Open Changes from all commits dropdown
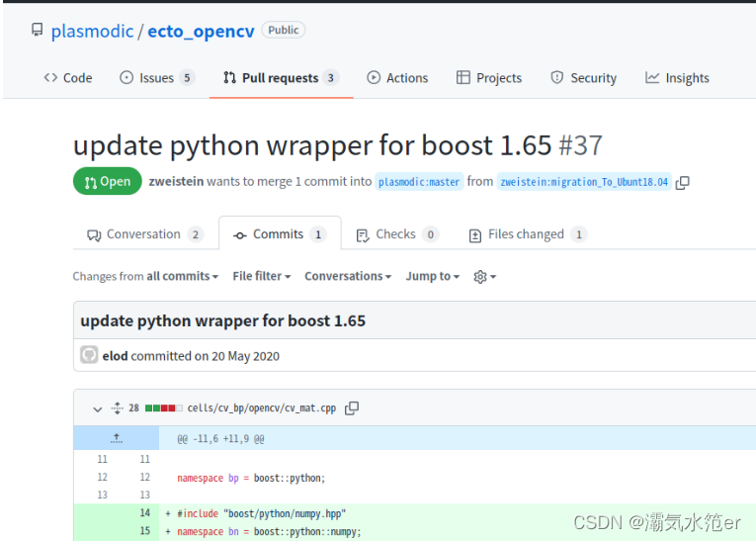756x541 pixels. [145, 276]
